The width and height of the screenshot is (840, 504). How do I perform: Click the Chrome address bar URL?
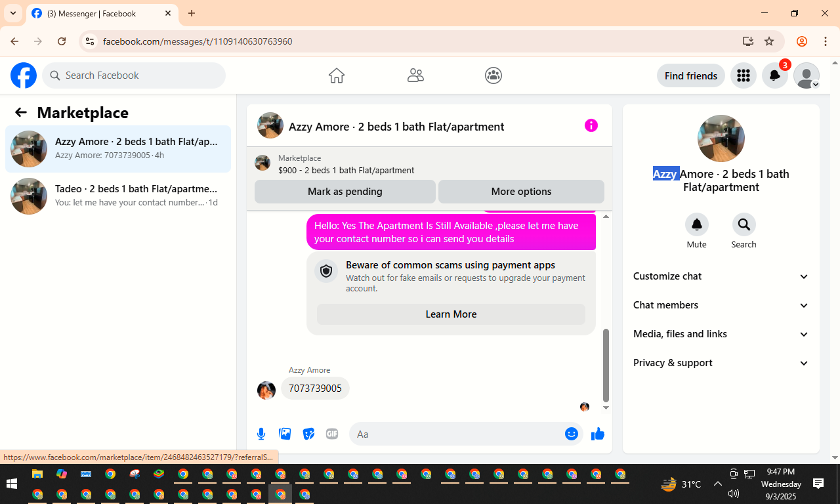[x=198, y=41]
